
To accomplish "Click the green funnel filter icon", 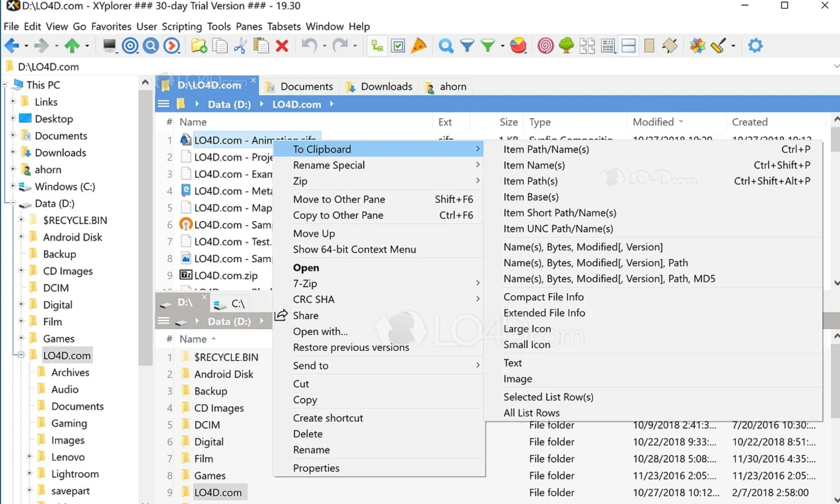I will [488, 45].
